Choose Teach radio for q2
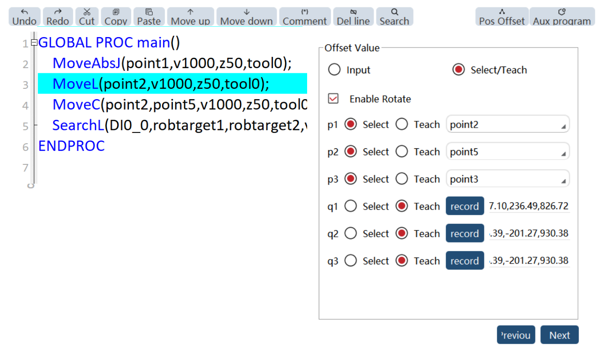 point(402,234)
